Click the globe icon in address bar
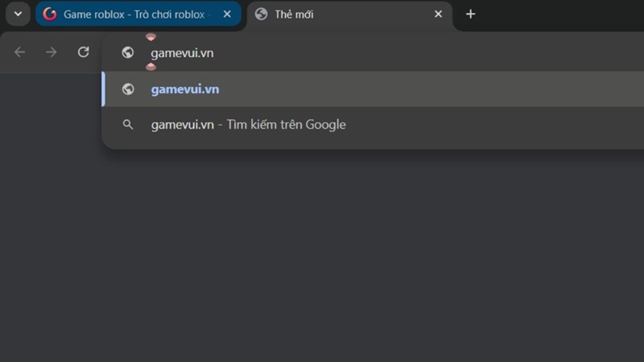Viewport: 644px width, 362px height. click(x=128, y=52)
